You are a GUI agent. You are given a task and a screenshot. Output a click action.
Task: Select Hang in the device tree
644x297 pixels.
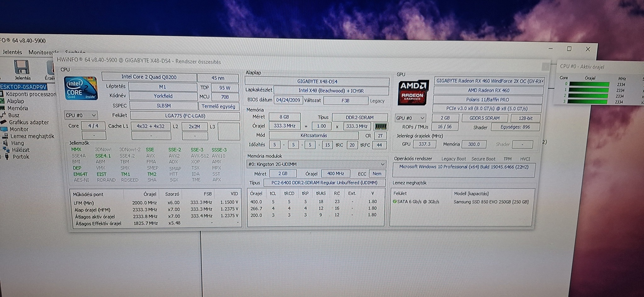pyautogui.click(x=18, y=143)
